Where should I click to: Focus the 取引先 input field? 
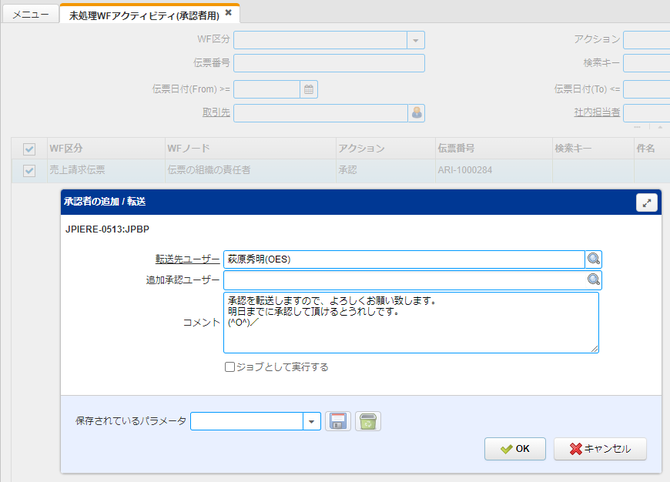[x=320, y=113]
